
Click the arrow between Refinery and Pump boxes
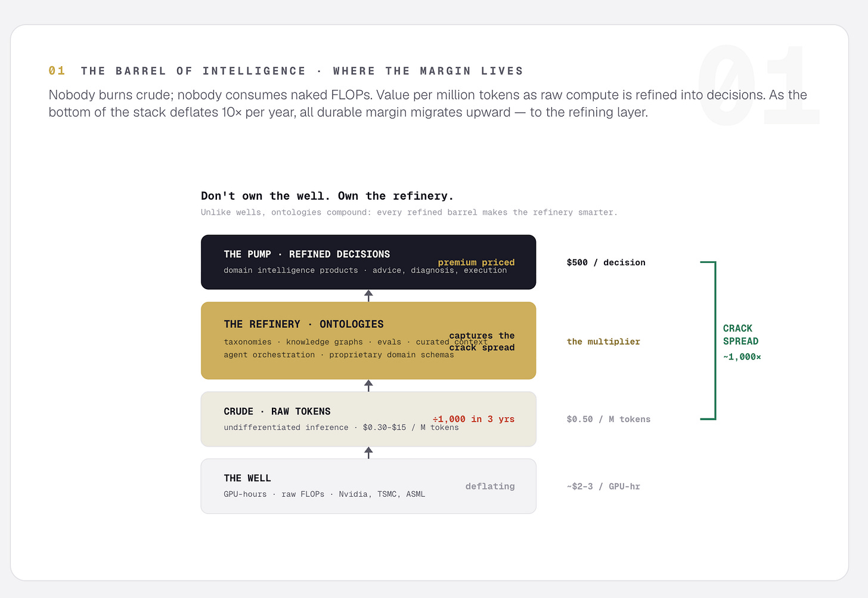click(x=368, y=296)
